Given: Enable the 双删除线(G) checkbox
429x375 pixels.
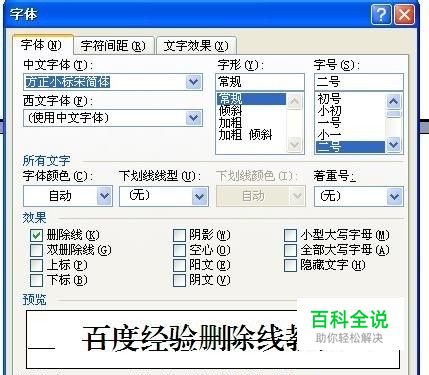Looking at the screenshot, I should (x=36, y=250).
